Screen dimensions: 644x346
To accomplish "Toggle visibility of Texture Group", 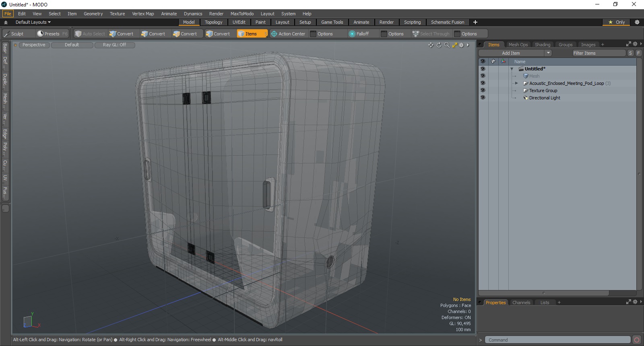I will (483, 91).
